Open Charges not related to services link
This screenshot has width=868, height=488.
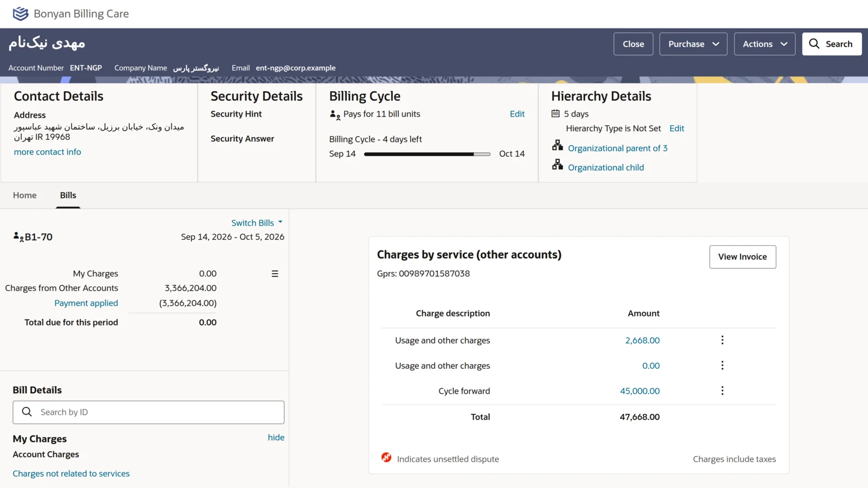(x=71, y=474)
